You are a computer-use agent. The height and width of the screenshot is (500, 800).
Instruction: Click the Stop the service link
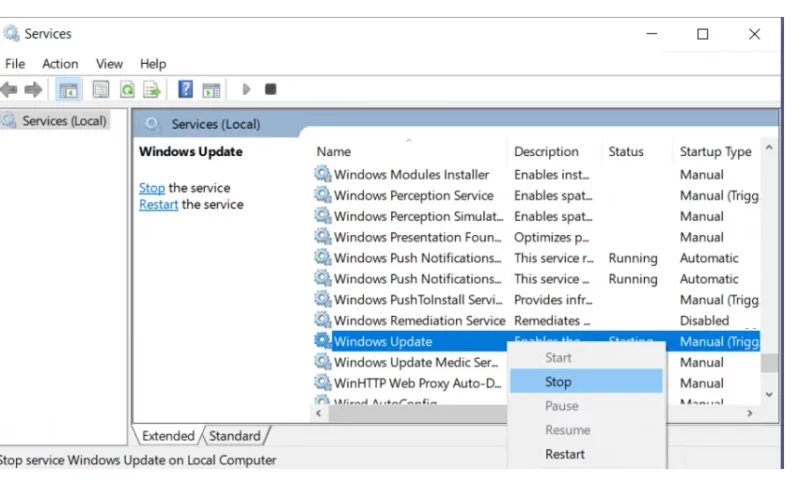(152, 188)
